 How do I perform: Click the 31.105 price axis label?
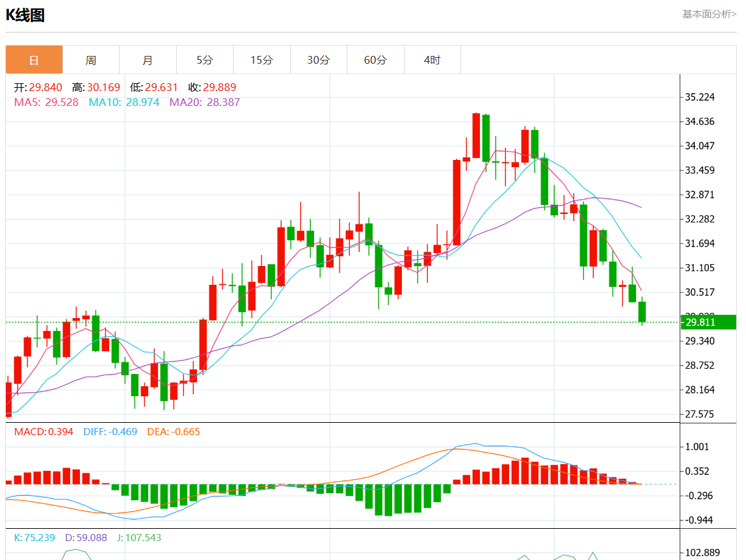click(699, 268)
